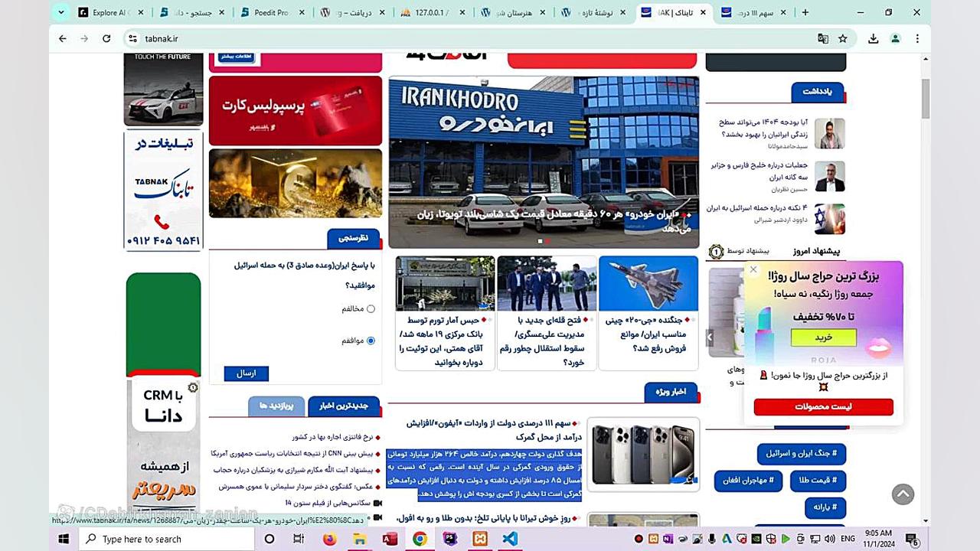Reload the tabnak.ir page

(x=106, y=38)
